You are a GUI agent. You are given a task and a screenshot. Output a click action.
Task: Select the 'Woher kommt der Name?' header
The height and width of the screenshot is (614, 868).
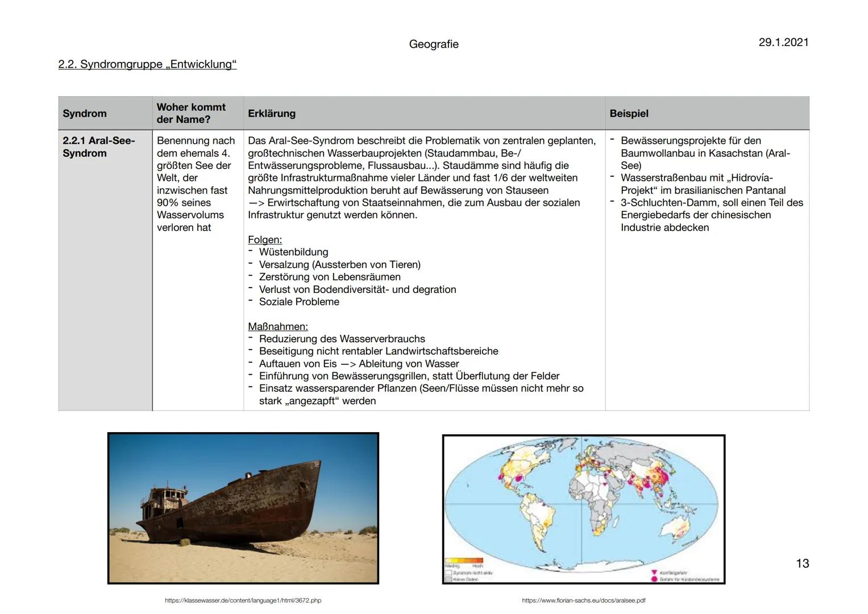pos(191,113)
